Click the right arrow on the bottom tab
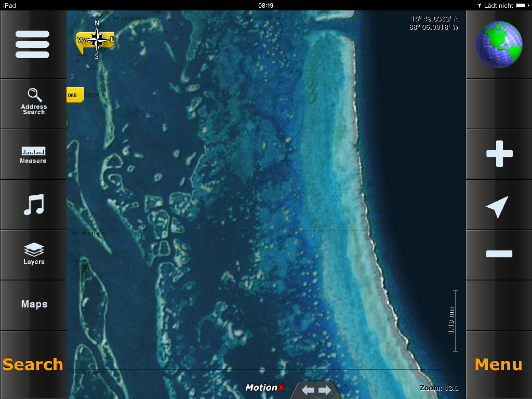The width and height of the screenshot is (532, 399). [x=325, y=390]
